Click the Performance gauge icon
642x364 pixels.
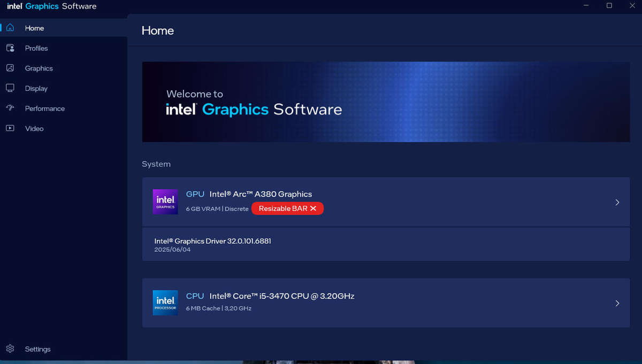[x=10, y=108]
